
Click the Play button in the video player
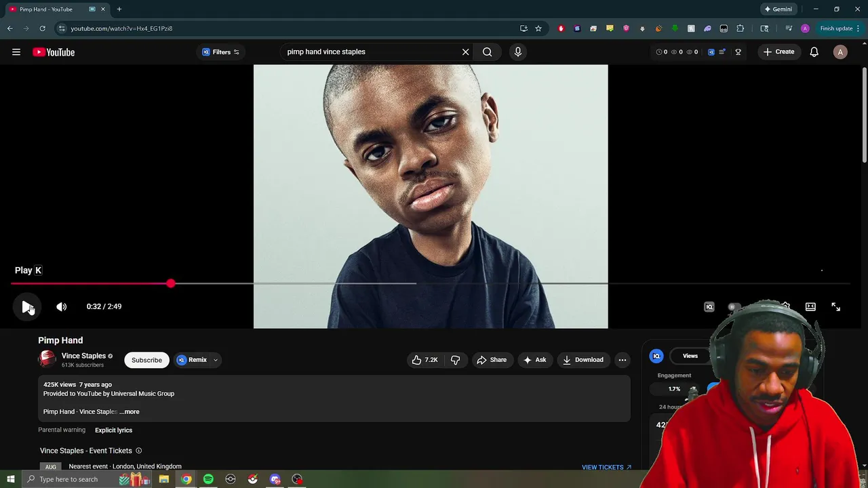coord(26,307)
